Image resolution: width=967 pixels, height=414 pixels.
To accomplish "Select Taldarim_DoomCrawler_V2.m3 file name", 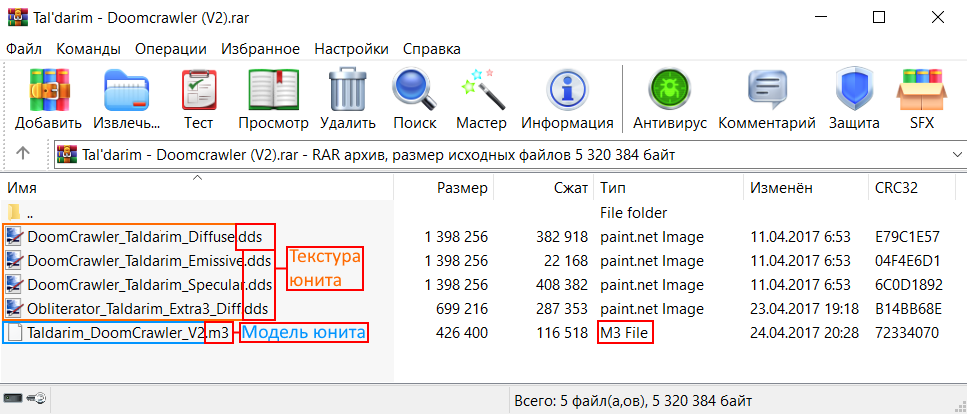I will (128, 333).
